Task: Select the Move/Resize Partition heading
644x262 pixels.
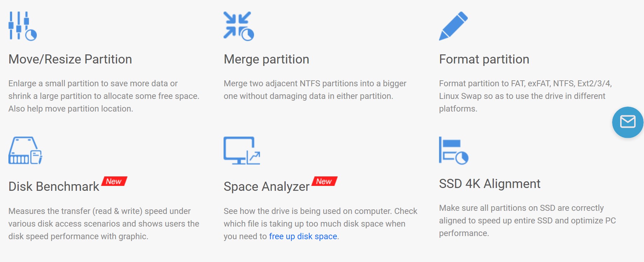Action: 70,59
